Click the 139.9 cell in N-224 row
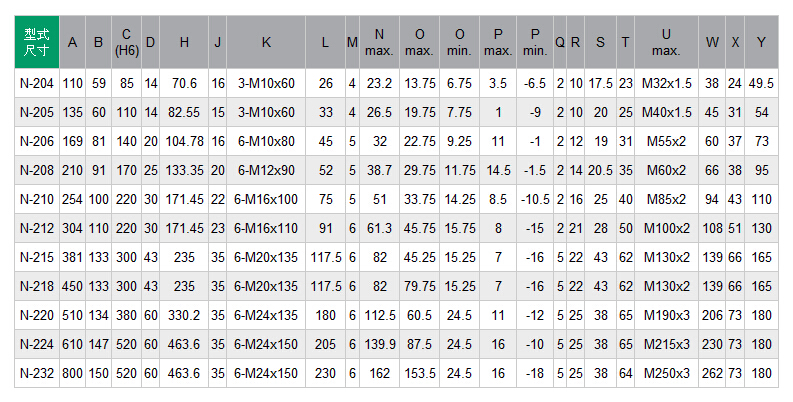 [379, 344]
